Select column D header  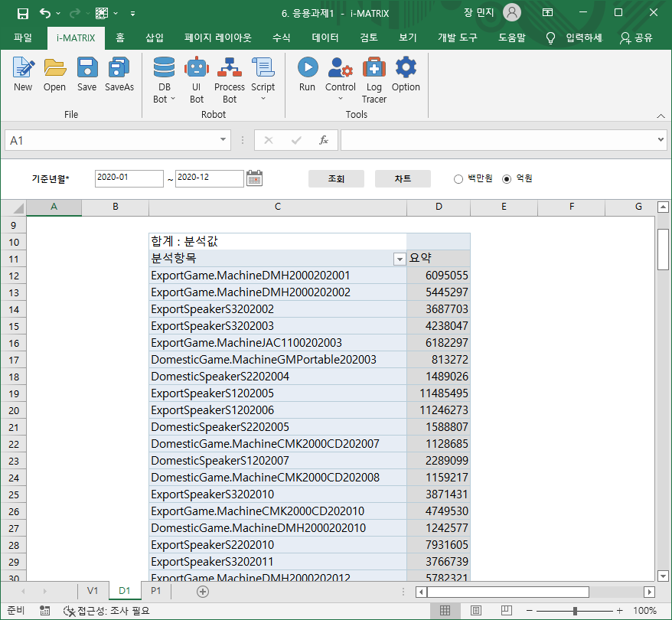[x=439, y=207]
